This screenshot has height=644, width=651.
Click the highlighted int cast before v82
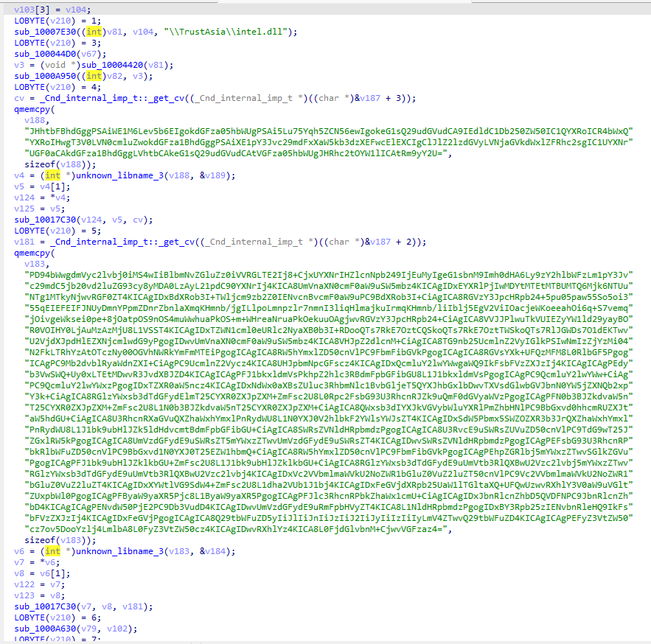coord(94,76)
